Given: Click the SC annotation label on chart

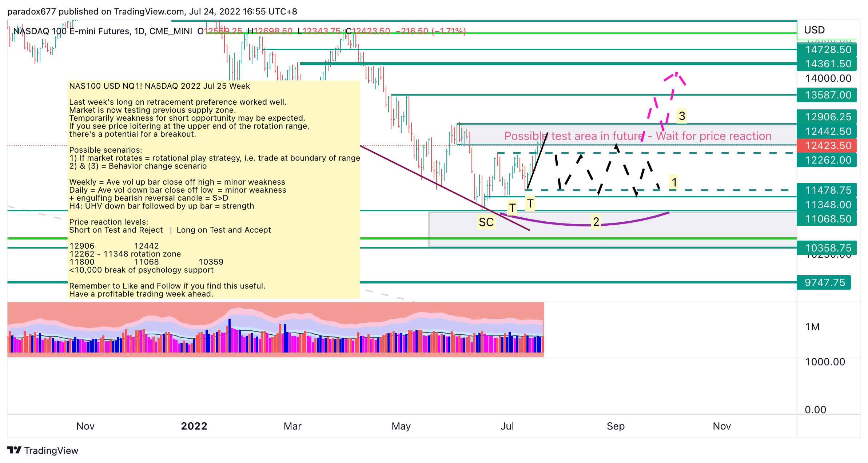Looking at the screenshot, I should pyautogui.click(x=486, y=222).
